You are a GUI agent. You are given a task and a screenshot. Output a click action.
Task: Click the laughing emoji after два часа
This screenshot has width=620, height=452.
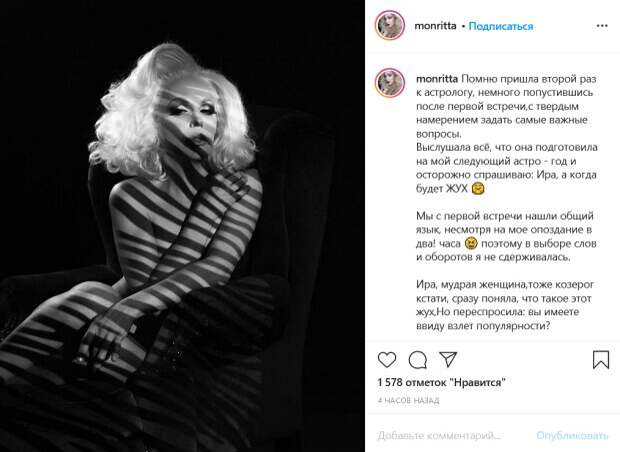tap(471, 243)
